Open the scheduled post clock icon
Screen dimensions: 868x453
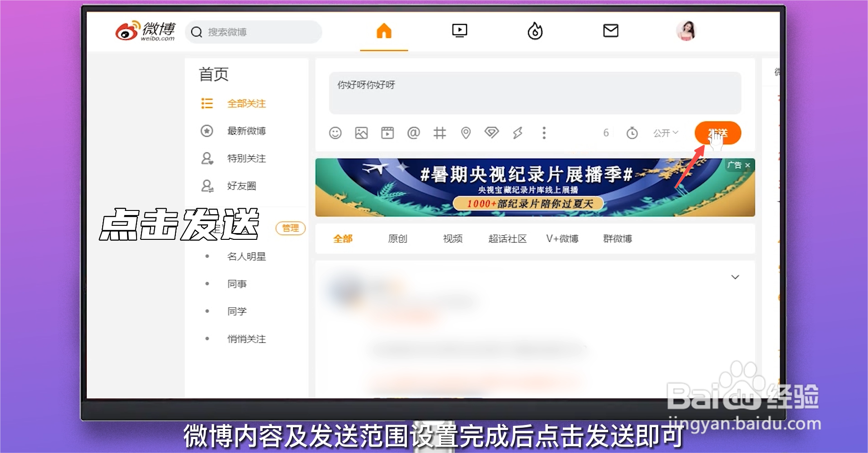(632, 132)
